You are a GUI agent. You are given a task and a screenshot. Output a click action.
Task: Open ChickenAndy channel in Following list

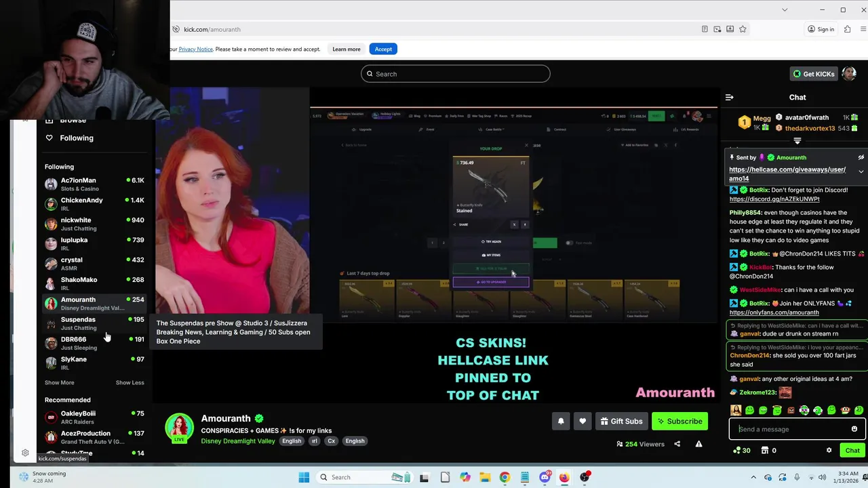(94, 204)
